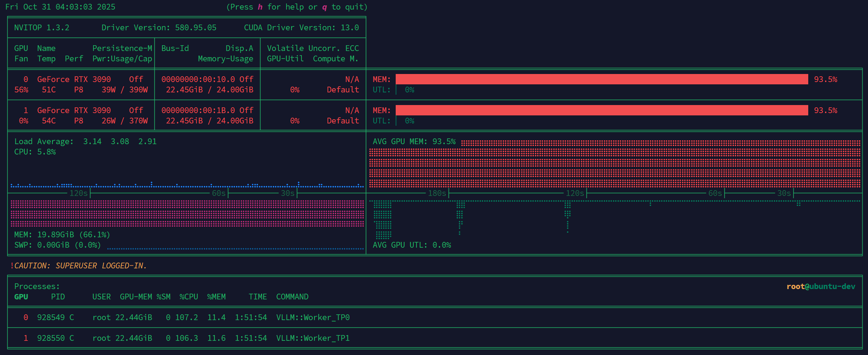This screenshot has width=868, height=355.
Task: Click the 180s marker on GPU graph
Action: coord(437,193)
